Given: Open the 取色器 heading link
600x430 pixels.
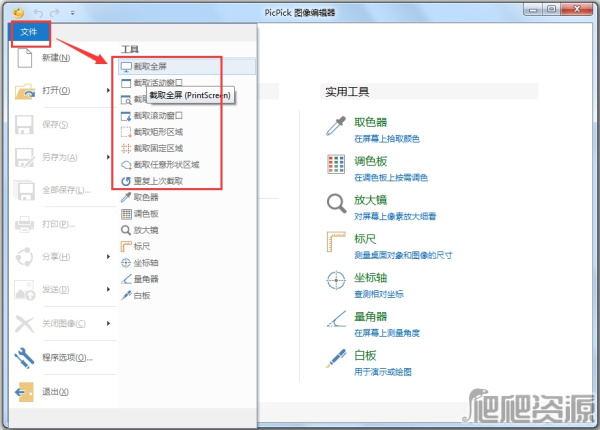Looking at the screenshot, I should (370, 122).
